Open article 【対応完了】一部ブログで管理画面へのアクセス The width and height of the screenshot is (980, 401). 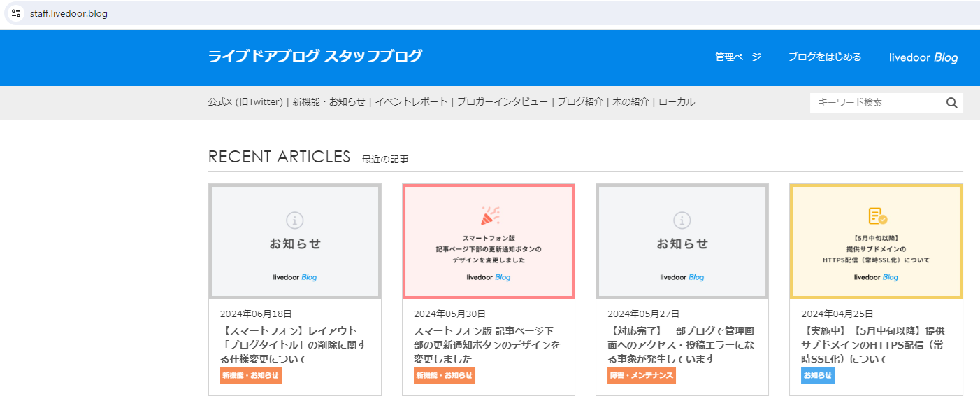(681, 344)
